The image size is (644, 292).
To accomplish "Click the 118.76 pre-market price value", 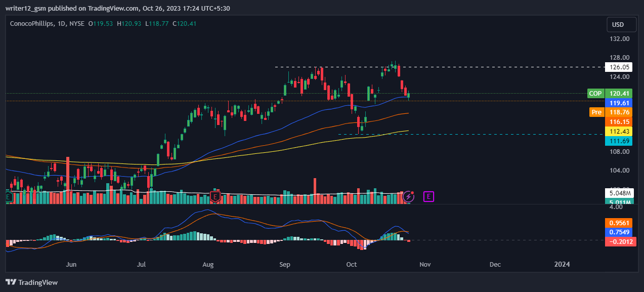I will tap(618, 112).
